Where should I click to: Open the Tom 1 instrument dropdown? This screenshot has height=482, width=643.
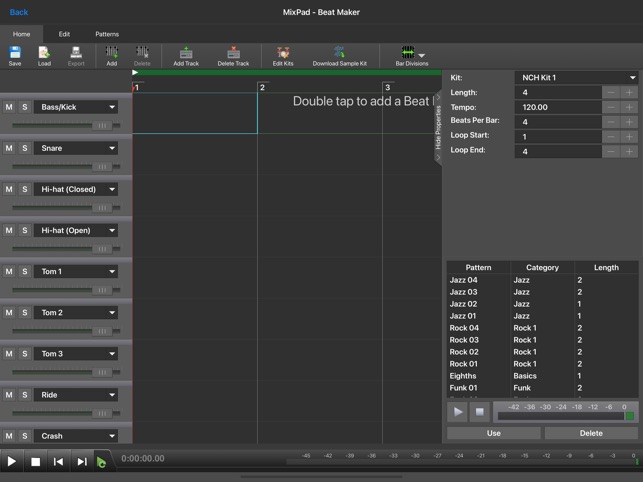point(76,271)
